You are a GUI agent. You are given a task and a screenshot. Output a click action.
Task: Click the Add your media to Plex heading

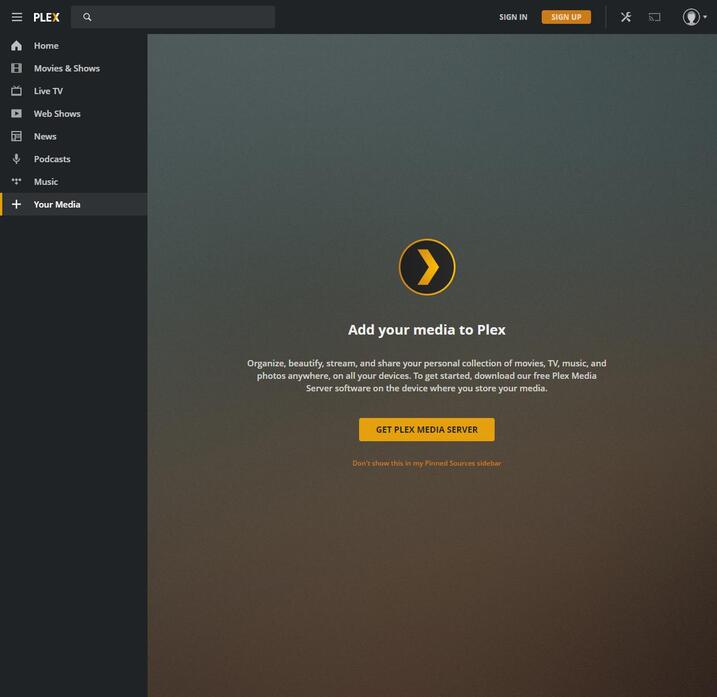[427, 330]
